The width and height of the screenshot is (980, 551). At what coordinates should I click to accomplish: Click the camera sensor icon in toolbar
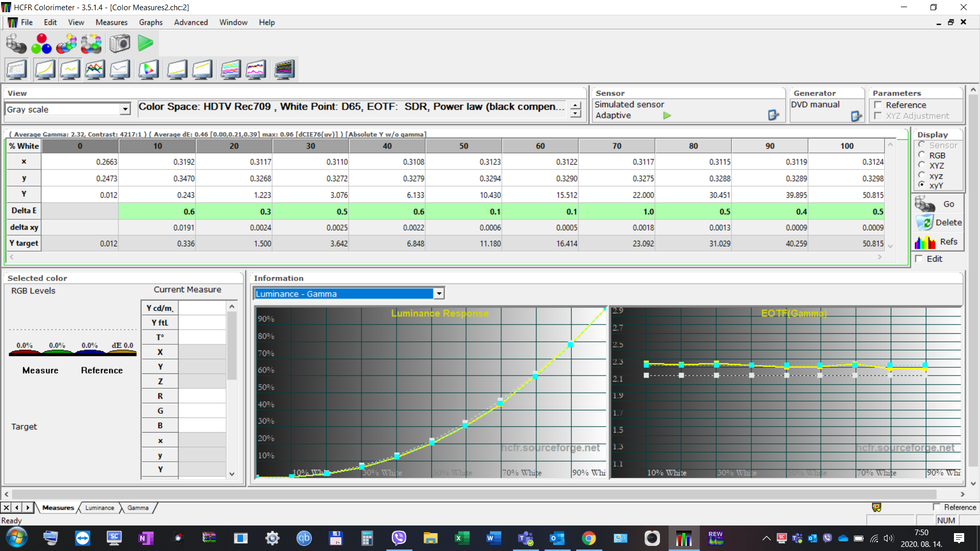click(x=120, y=43)
